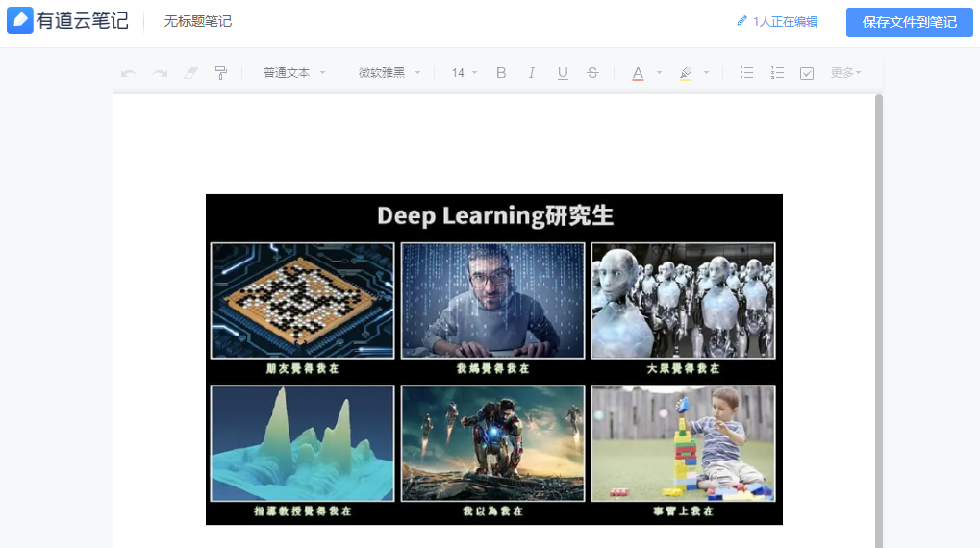Insert a numbered list
980x548 pixels.
point(777,73)
